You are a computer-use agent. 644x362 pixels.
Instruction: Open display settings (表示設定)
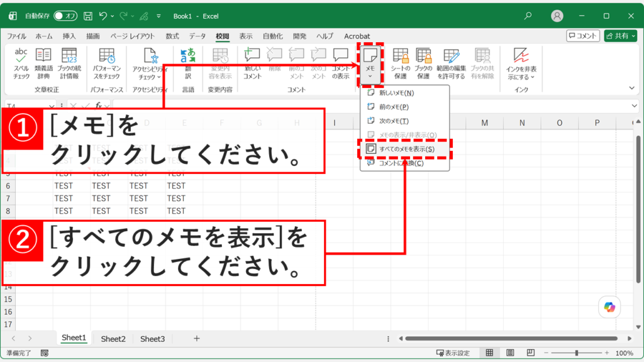tap(453, 353)
